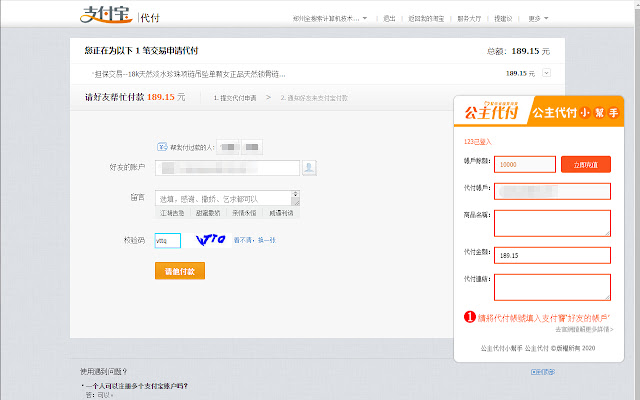Click the 担保交易 transaction item title
This screenshot has width=640, height=400.
[x=190, y=74]
